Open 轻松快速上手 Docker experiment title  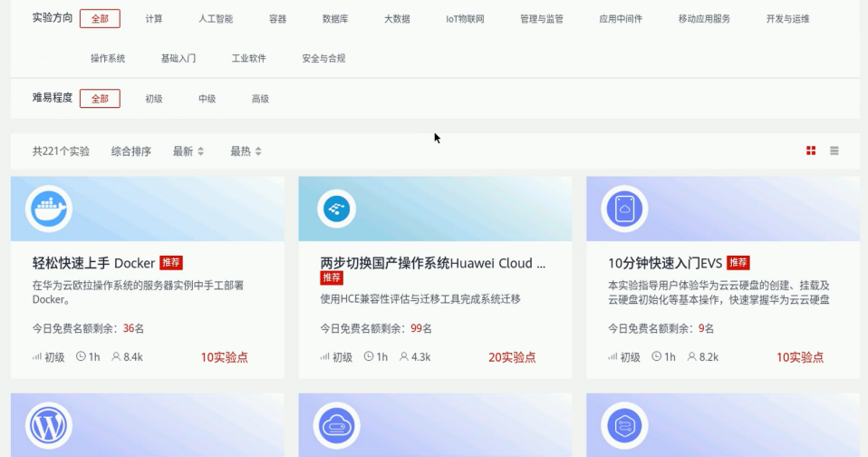click(93, 263)
